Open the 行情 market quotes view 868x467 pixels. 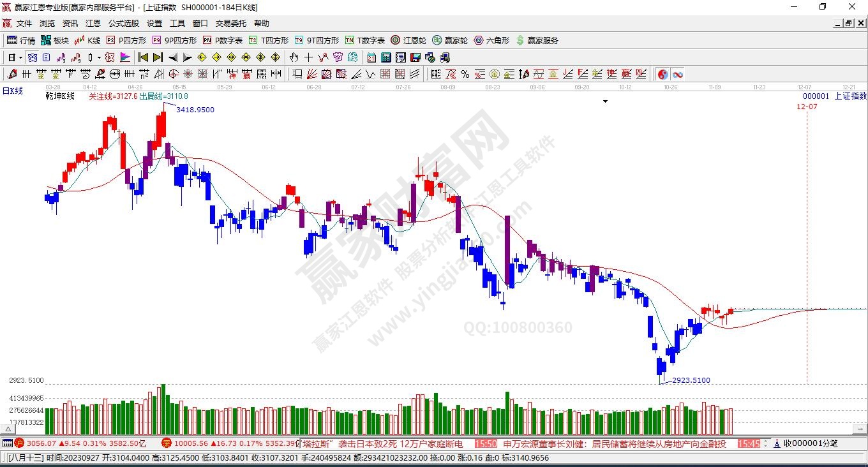coord(21,40)
